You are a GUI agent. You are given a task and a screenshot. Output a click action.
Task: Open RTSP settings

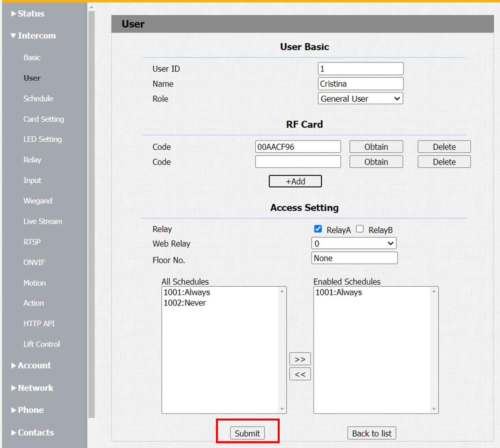(x=32, y=242)
